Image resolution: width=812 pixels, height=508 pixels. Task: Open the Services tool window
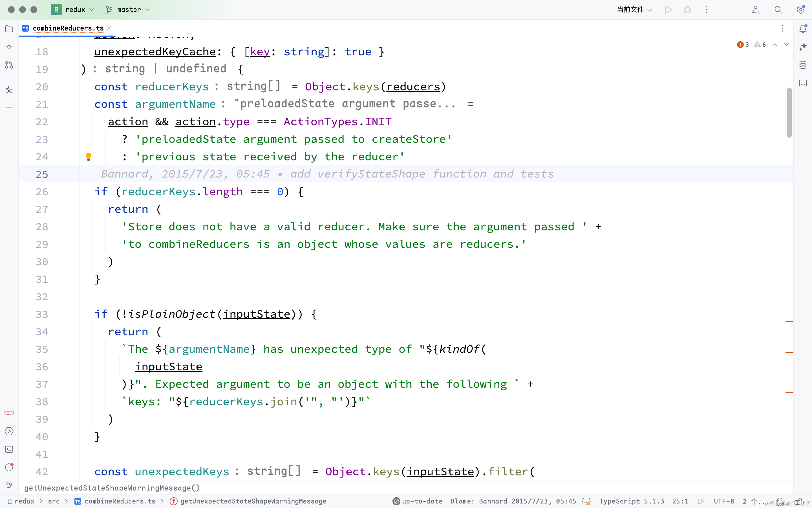pos(9,431)
